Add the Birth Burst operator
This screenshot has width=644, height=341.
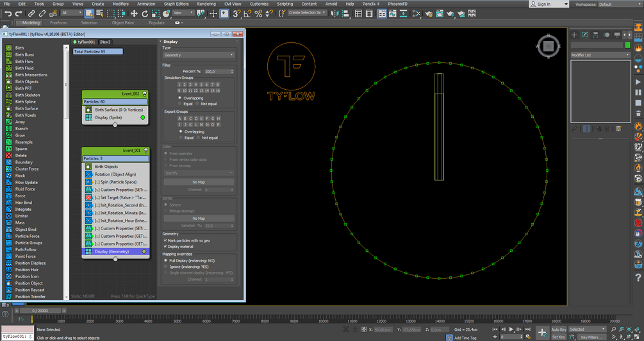(x=24, y=54)
